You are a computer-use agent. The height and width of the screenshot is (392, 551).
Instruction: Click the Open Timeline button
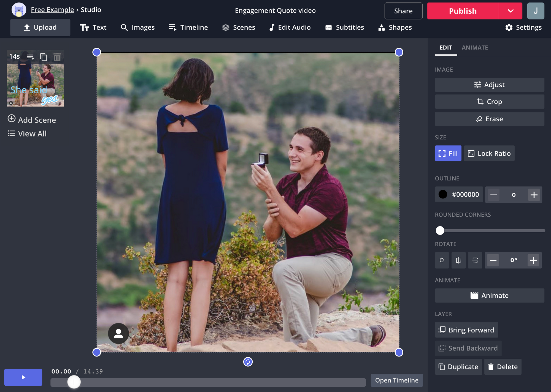coord(396,380)
